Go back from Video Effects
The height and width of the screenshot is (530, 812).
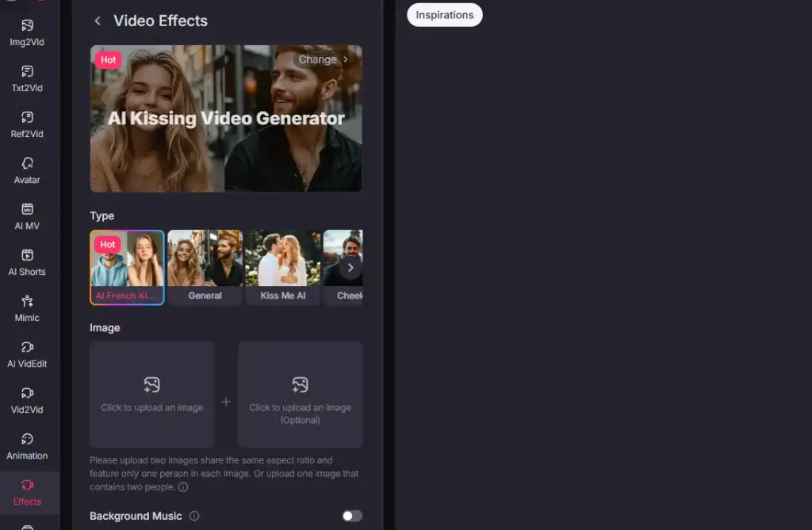[x=97, y=21]
